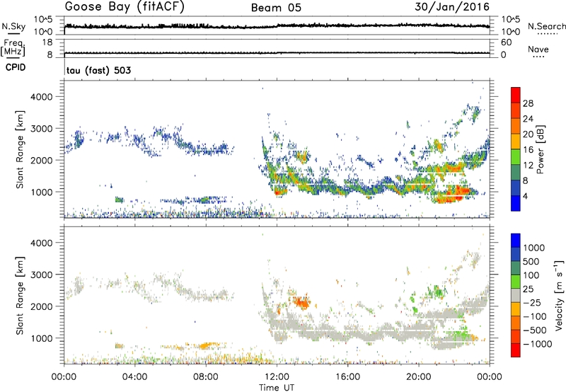Click the '28' tick on the power colorbar
Viewport: 566px width, 392px height.
point(528,103)
